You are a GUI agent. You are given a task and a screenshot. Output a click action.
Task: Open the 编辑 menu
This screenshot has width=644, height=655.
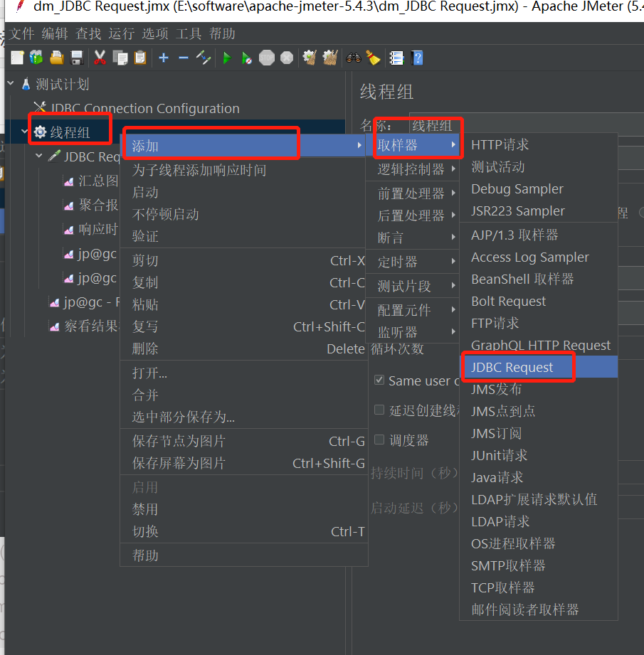(55, 33)
